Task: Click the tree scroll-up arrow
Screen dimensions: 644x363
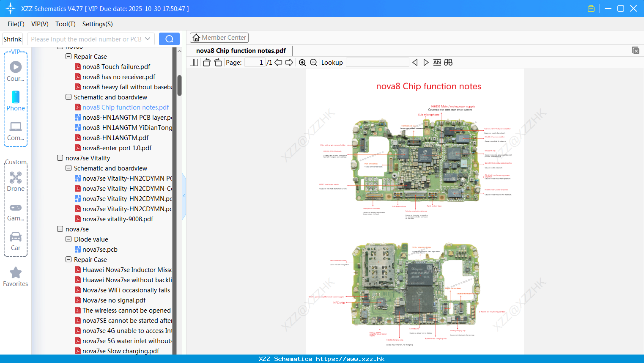Action: coord(179,51)
